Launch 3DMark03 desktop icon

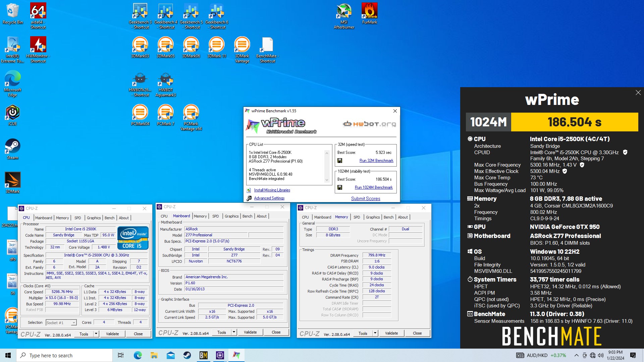(140, 47)
